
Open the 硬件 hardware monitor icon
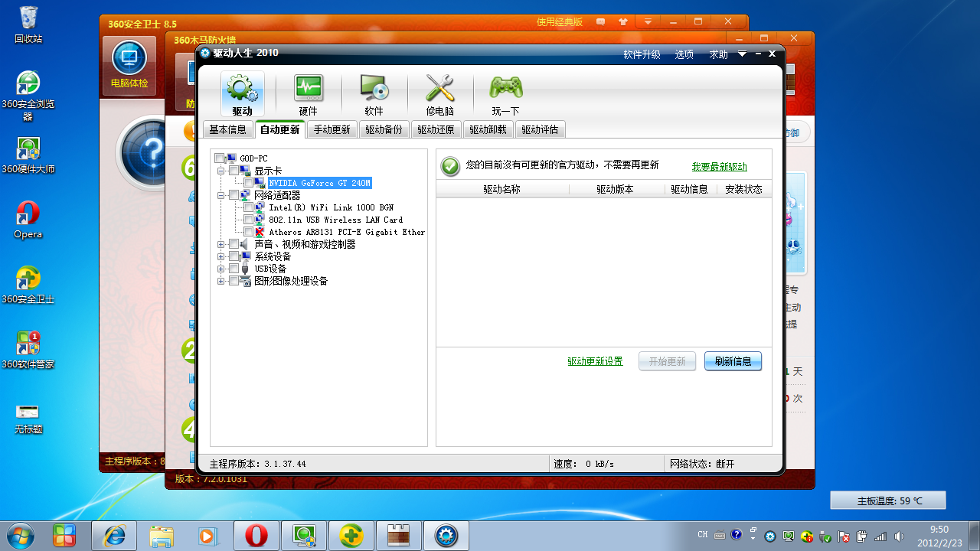tap(308, 94)
